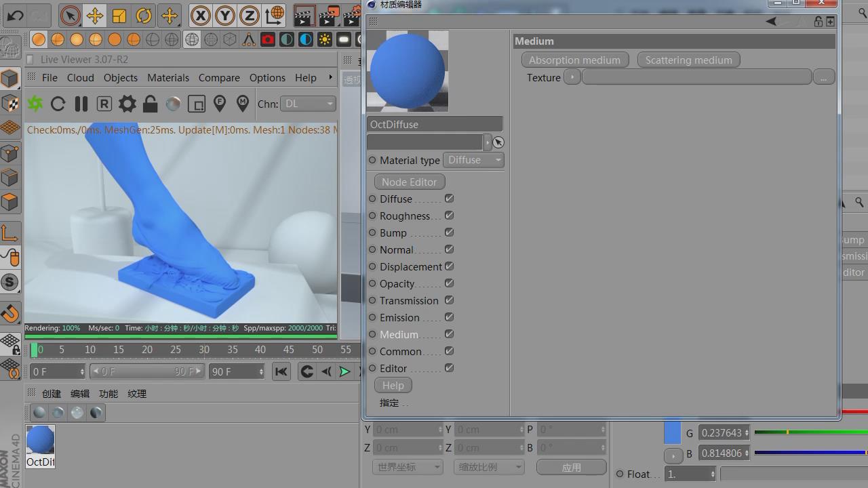Restart render with the circular arrow icon
The height and width of the screenshot is (488, 868).
(x=58, y=104)
